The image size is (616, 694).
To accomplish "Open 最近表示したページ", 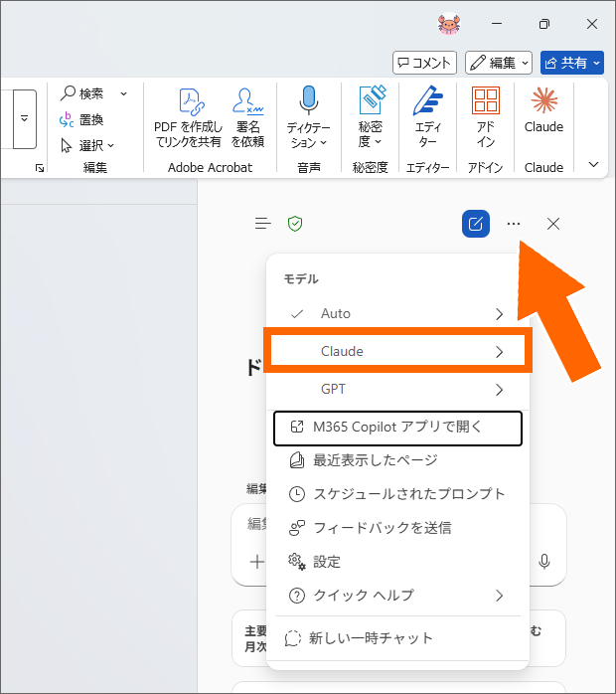I will (396, 460).
